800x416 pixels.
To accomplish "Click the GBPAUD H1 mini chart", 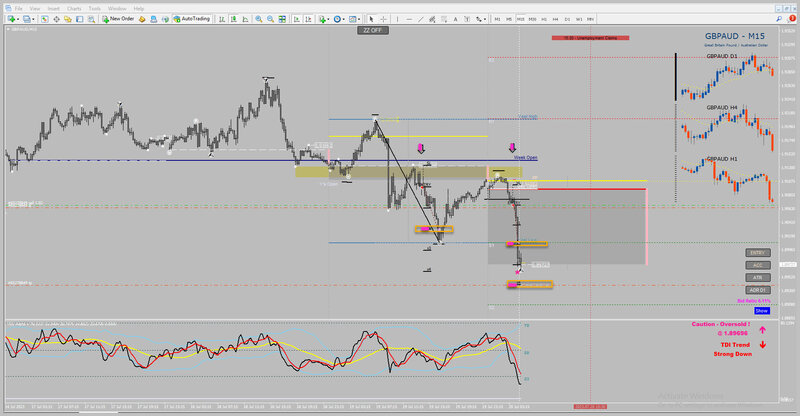I will tap(726, 180).
